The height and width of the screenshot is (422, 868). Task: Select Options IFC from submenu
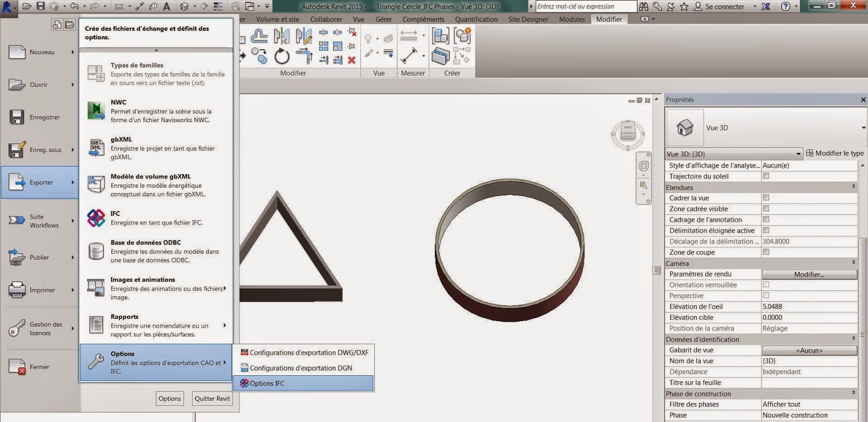[303, 383]
